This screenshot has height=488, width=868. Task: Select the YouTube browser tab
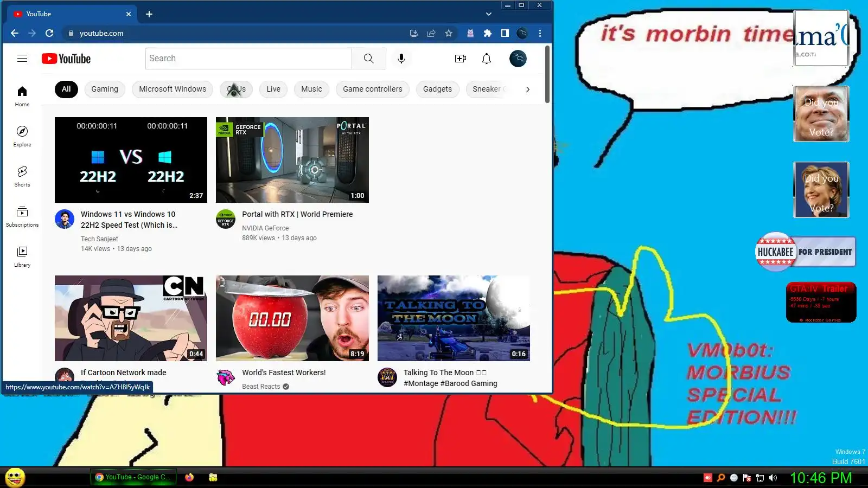pyautogui.click(x=72, y=14)
